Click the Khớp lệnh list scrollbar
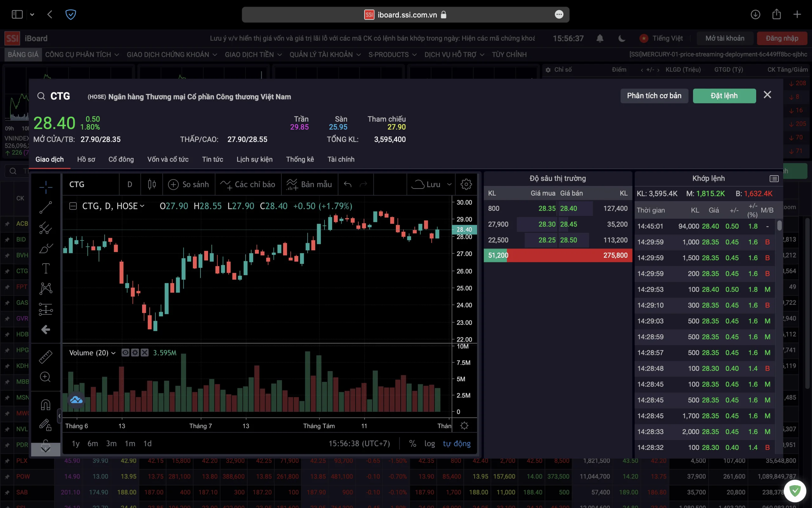This screenshot has height=508, width=812. pyautogui.click(x=779, y=225)
